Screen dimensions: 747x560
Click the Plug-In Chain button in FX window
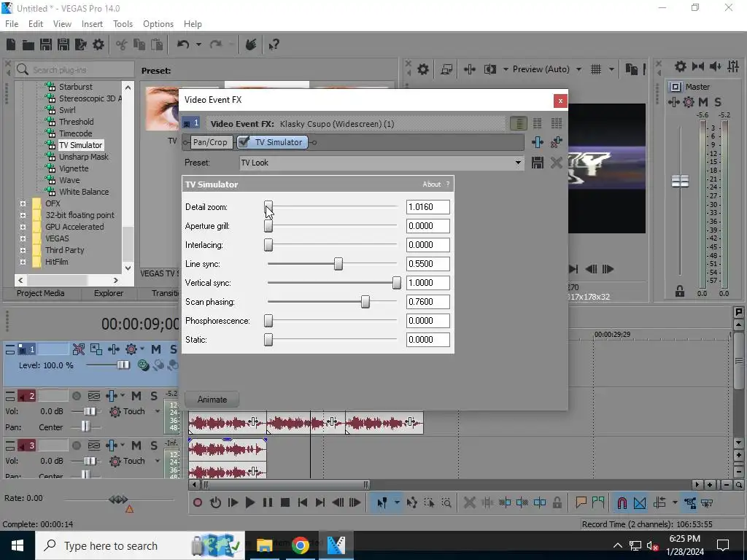pos(538,142)
